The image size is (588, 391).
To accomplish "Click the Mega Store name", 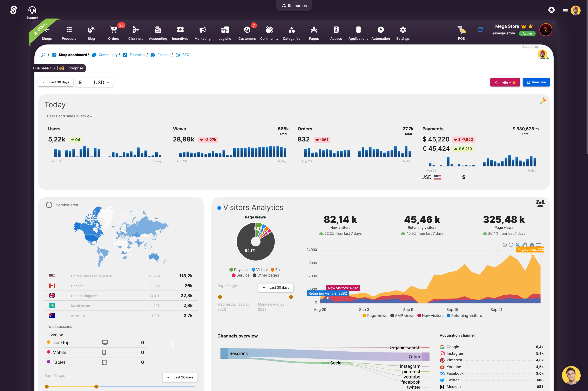I will (x=507, y=26).
